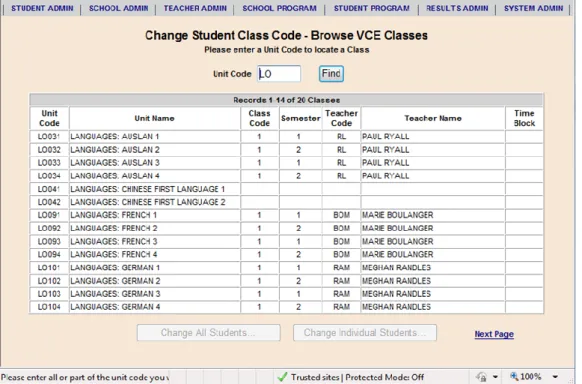
Task: Click the Records 1-14 of 20 Classes banner
Action: tap(286, 100)
